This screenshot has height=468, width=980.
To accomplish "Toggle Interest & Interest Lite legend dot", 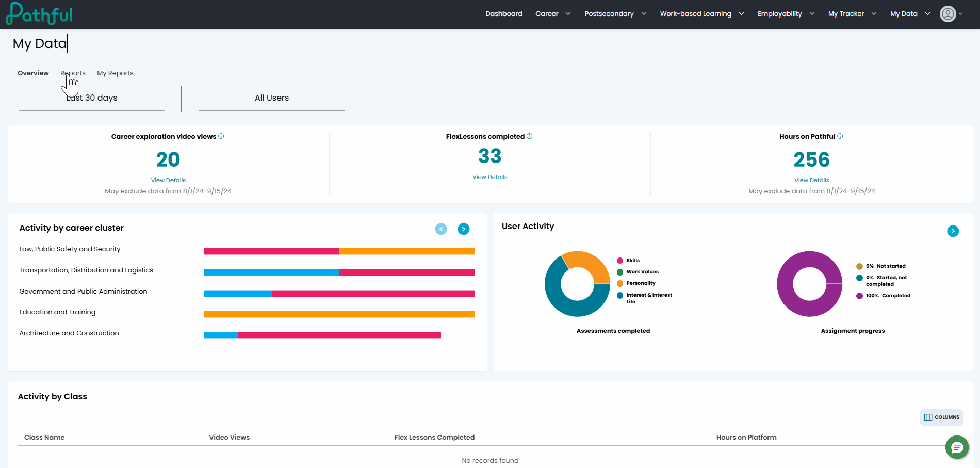I will click(620, 295).
